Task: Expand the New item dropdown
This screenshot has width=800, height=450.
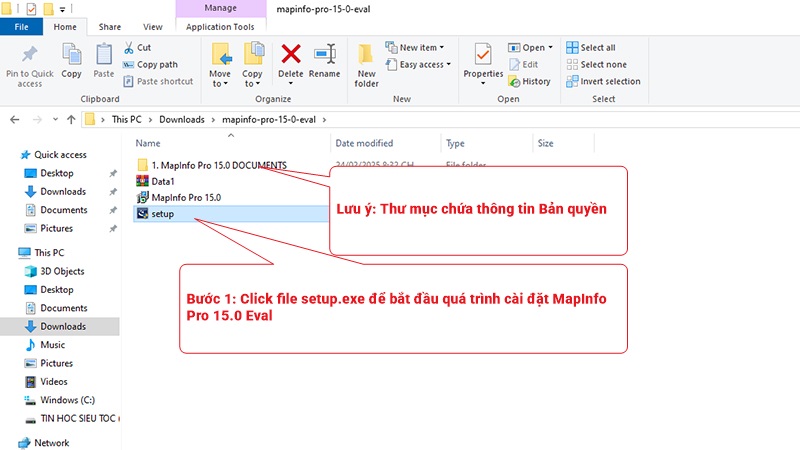Action: click(420, 47)
